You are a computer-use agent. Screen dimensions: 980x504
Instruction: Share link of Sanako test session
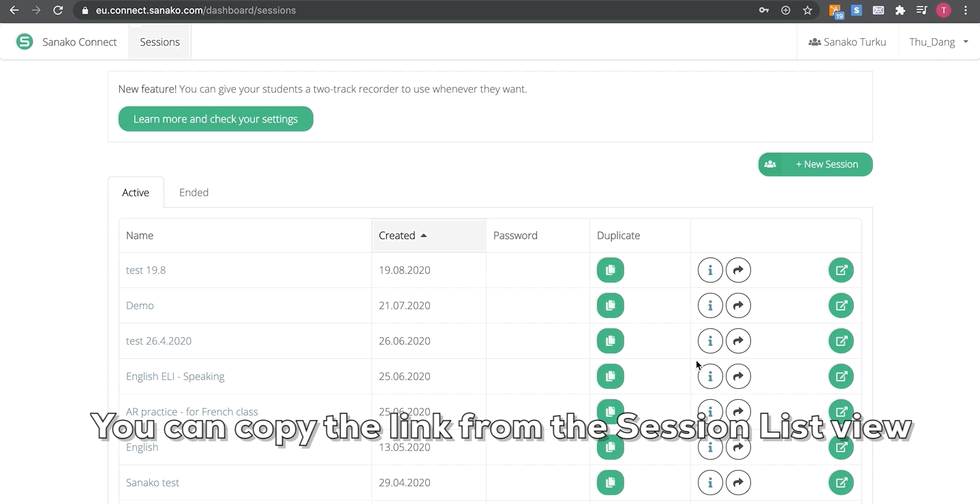pyautogui.click(x=738, y=482)
